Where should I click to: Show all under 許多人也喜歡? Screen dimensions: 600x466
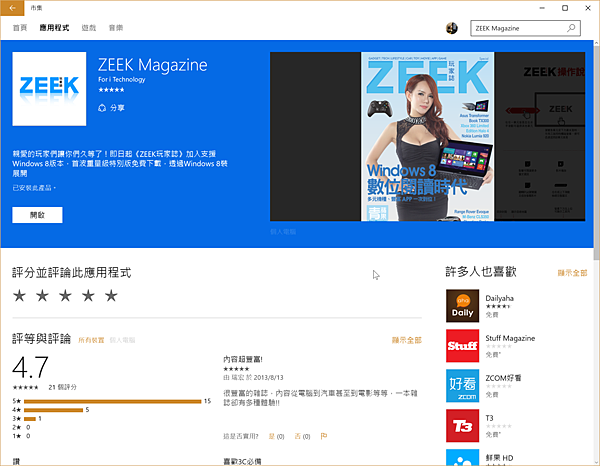click(572, 273)
